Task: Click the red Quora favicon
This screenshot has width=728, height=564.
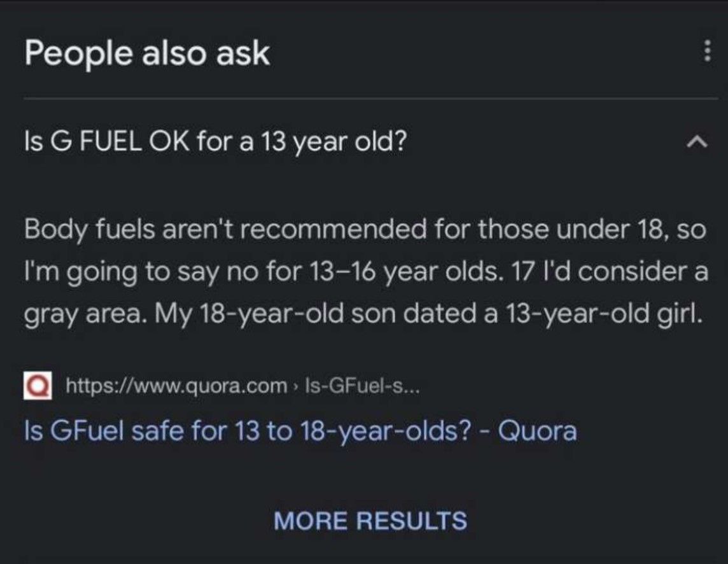Action: (38, 386)
